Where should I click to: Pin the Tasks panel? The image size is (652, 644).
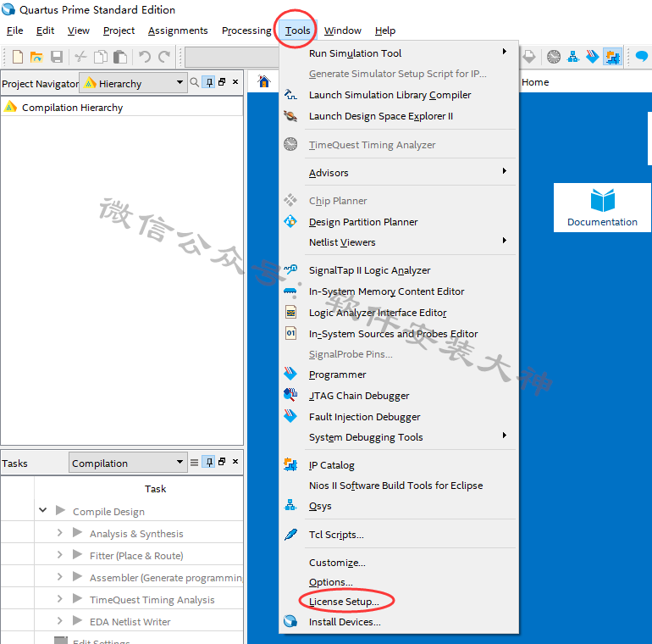tap(209, 462)
